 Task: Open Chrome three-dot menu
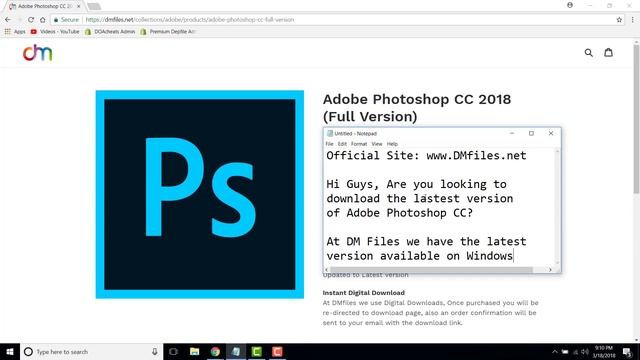(633, 20)
